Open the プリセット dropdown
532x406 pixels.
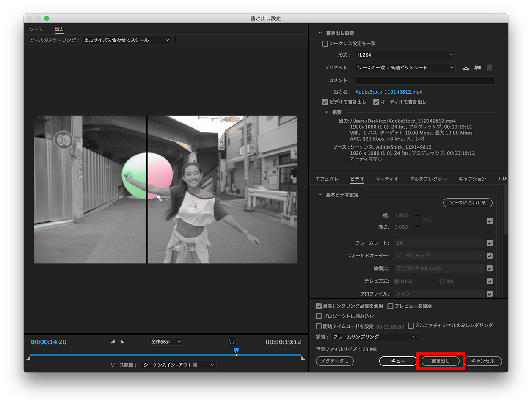(x=405, y=68)
